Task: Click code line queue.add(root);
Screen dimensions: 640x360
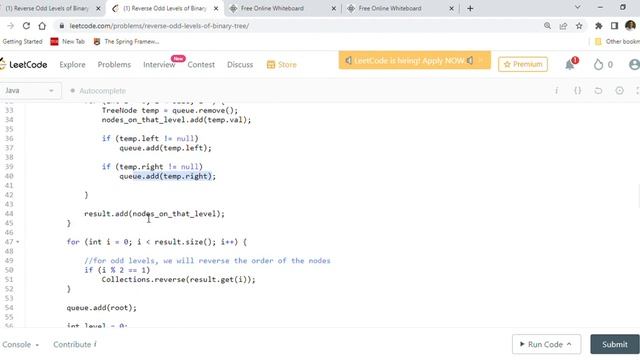Action: click(x=102, y=308)
